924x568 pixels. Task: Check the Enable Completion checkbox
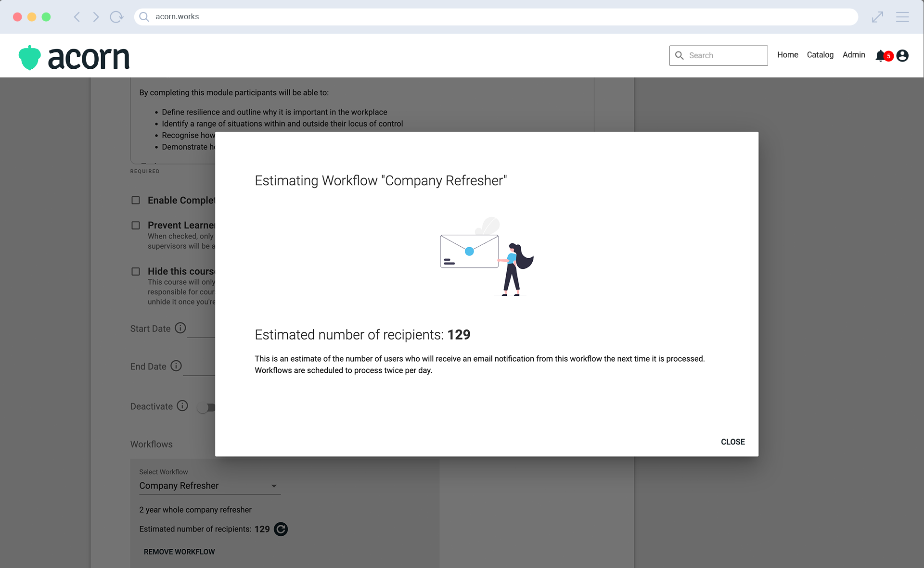coord(136,200)
